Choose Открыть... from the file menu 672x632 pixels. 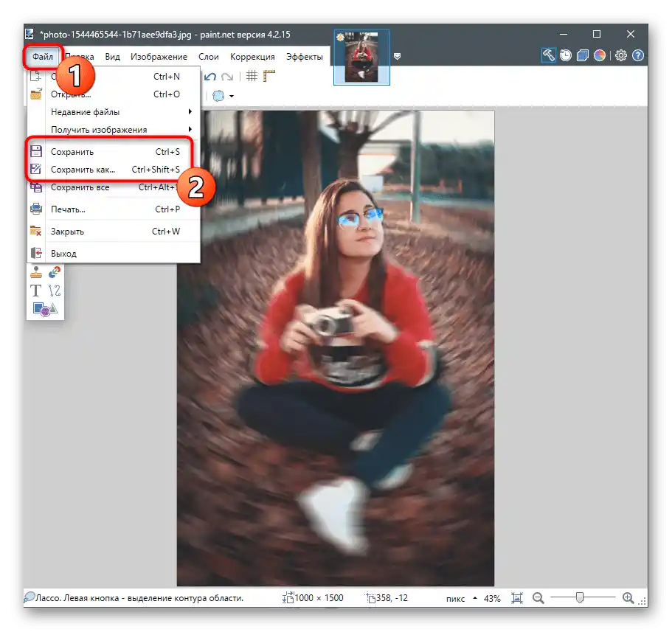pyautogui.click(x=114, y=94)
